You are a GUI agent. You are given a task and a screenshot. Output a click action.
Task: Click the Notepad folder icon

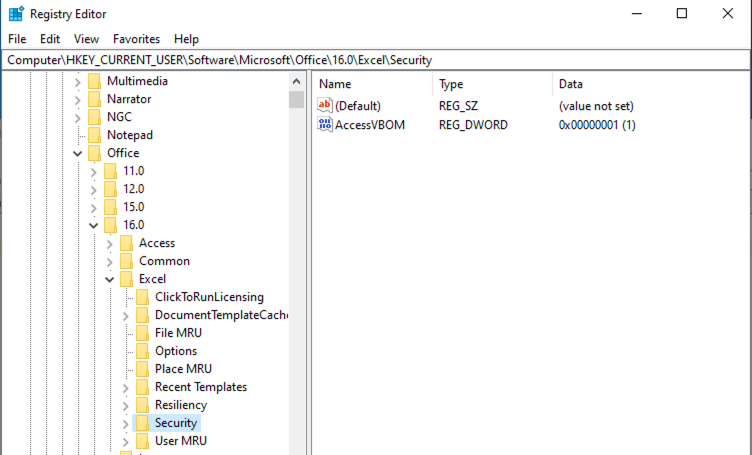click(94, 135)
